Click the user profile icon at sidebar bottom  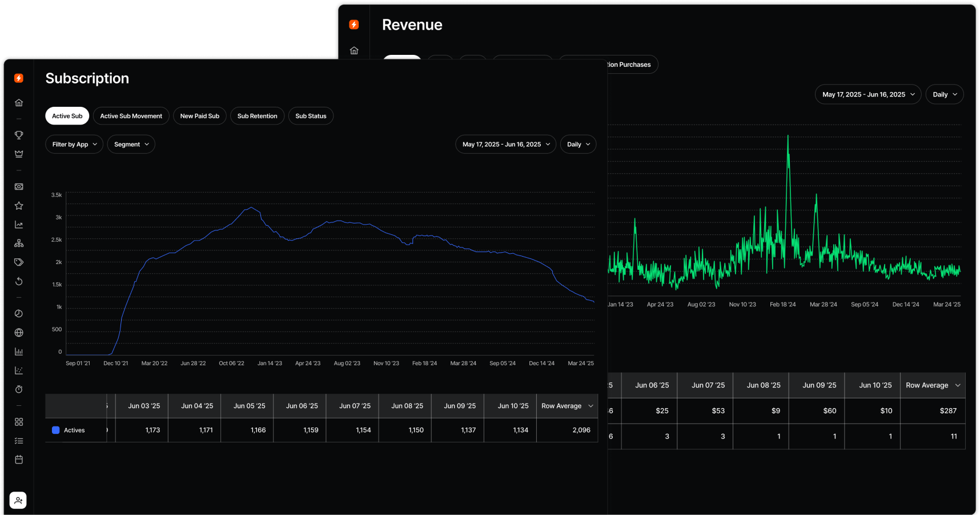pyautogui.click(x=18, y=500)
